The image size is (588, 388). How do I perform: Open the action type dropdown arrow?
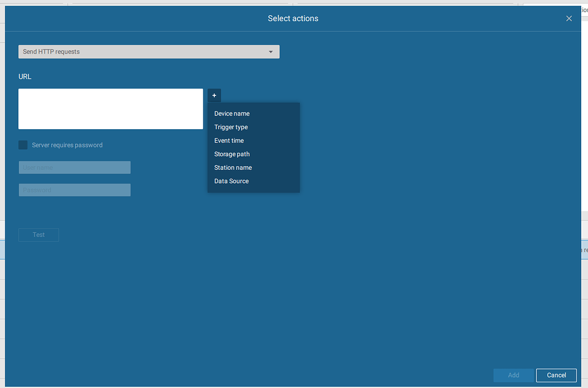point(270,52)
